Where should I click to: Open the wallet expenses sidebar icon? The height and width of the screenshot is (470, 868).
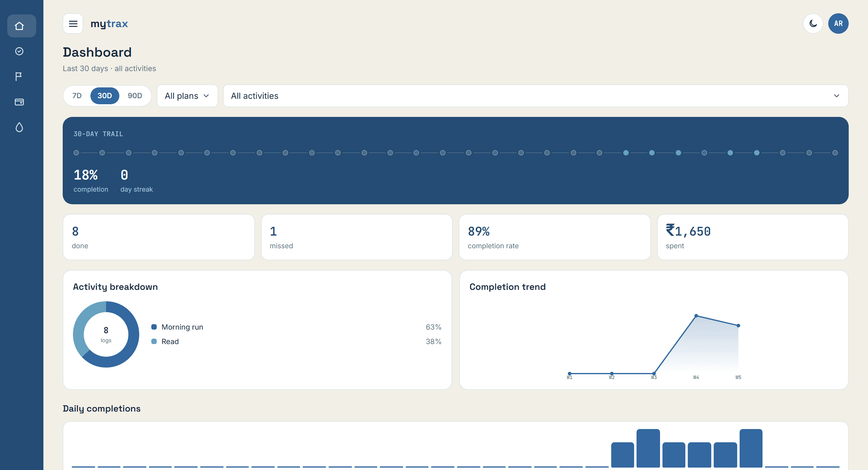click(x=19, y=102)
